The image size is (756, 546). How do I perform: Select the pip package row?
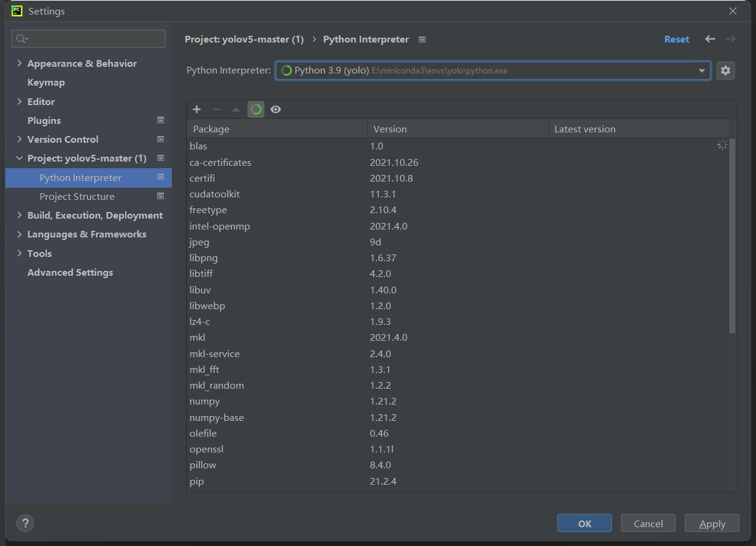[458, 481]
